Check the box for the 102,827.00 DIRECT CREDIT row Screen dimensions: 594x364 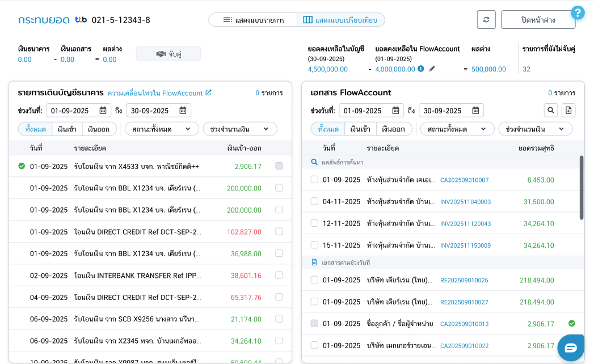279,232
